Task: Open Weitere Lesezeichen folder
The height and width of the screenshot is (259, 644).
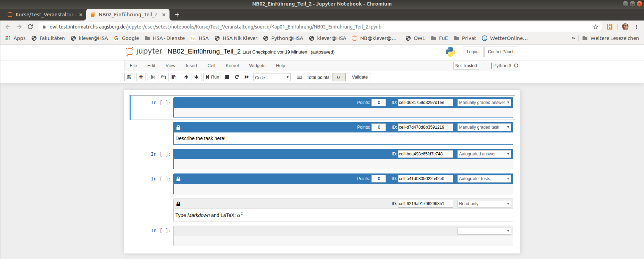Action: coord(611,38)
